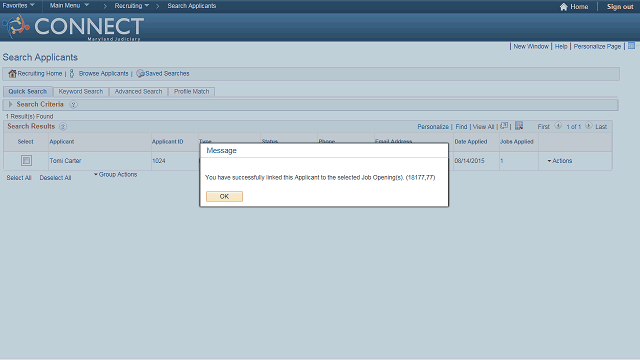The width and height of the screenshot is (640, 360).
Task: Click the Sign out link
Action: 620,7
